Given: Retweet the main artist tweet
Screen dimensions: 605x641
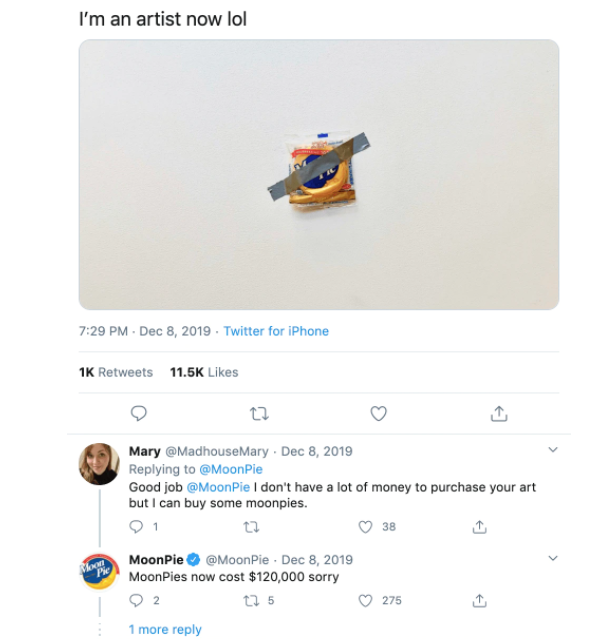Looking at the screenshot, I should coord(259,413).
